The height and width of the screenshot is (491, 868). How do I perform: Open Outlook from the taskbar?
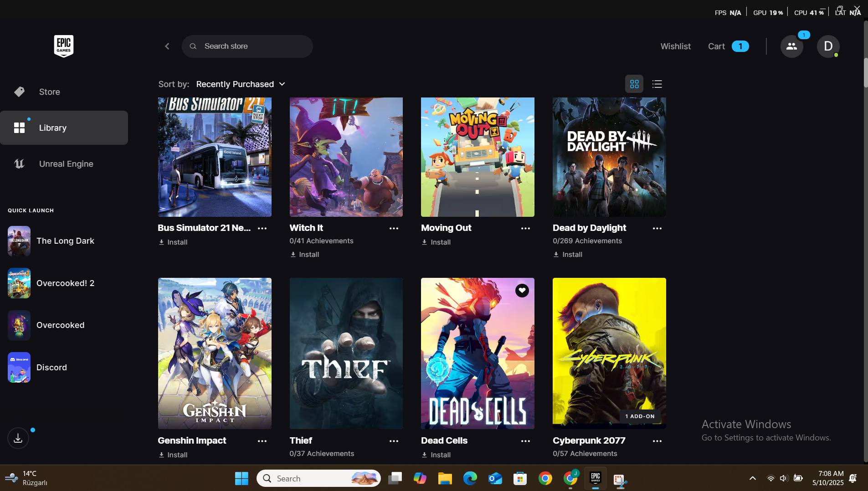(x=495, y=479)
